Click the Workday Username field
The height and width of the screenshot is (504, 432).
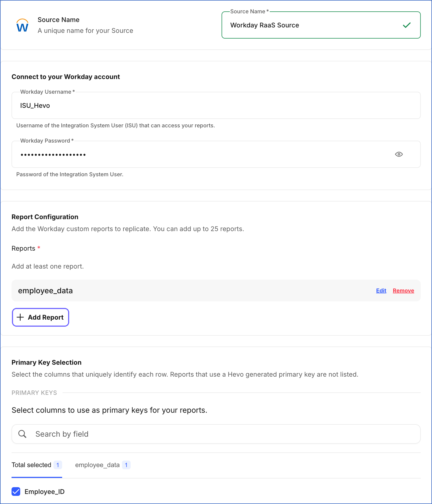[216, 105]
